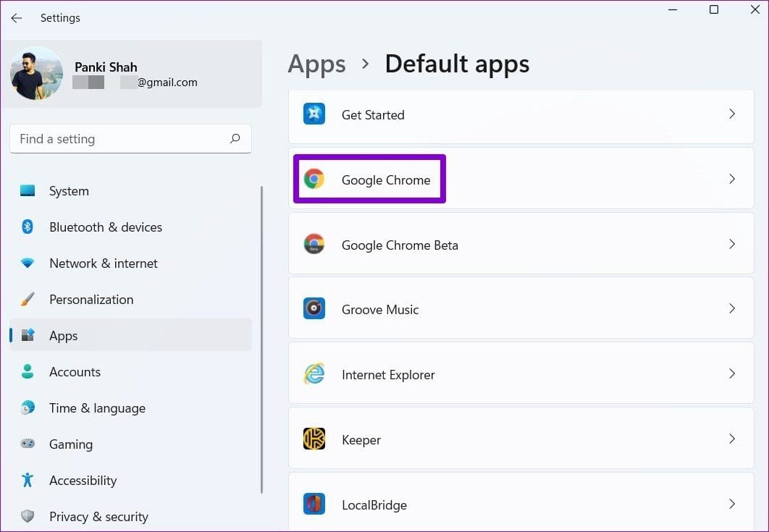Image resolution: width=769 pixels, height=532 pixels.
Task: Open the LocalBridge text label
Action: [374, 505]
